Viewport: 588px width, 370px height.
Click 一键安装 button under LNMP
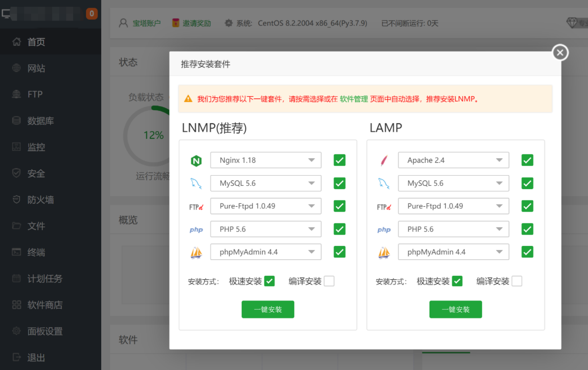[268, 310]
